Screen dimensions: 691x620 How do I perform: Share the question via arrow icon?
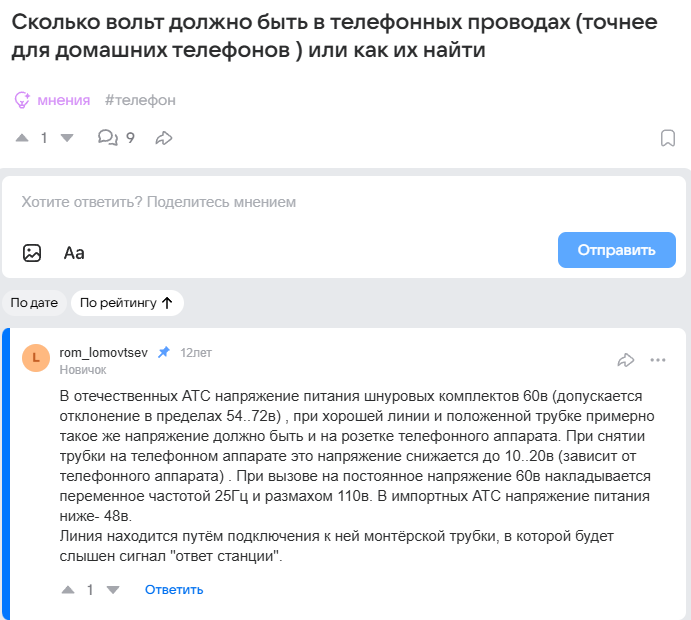(x=165, y=138)
